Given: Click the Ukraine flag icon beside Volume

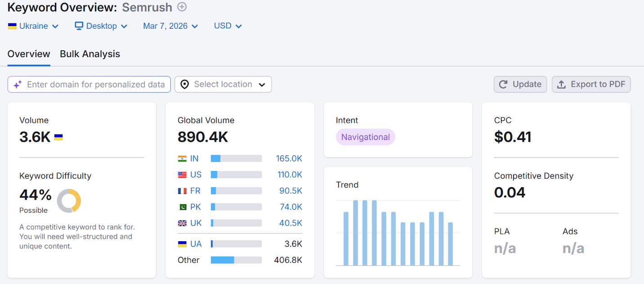Looking at the screenshot, I should click(x=58, y=137).
